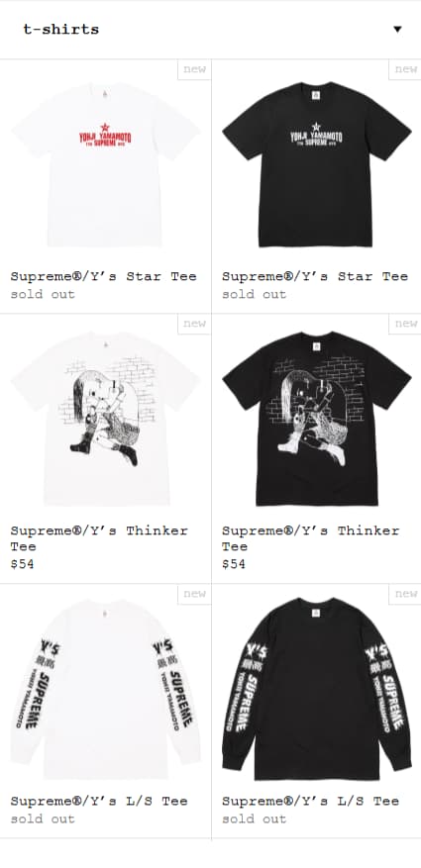The height and width of the screenshot is (868, 421).
Task: Click sold out label under black Star Tee
Action: click(255, 294)
